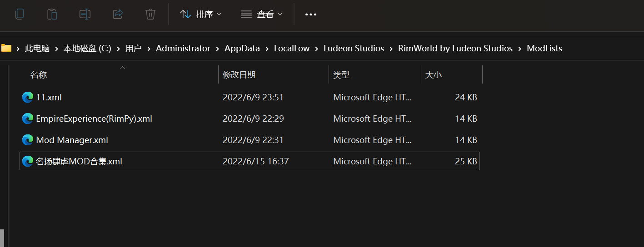
Task: Expand chevron after LocalLow breadcrumb
Action: click(317, 48)
